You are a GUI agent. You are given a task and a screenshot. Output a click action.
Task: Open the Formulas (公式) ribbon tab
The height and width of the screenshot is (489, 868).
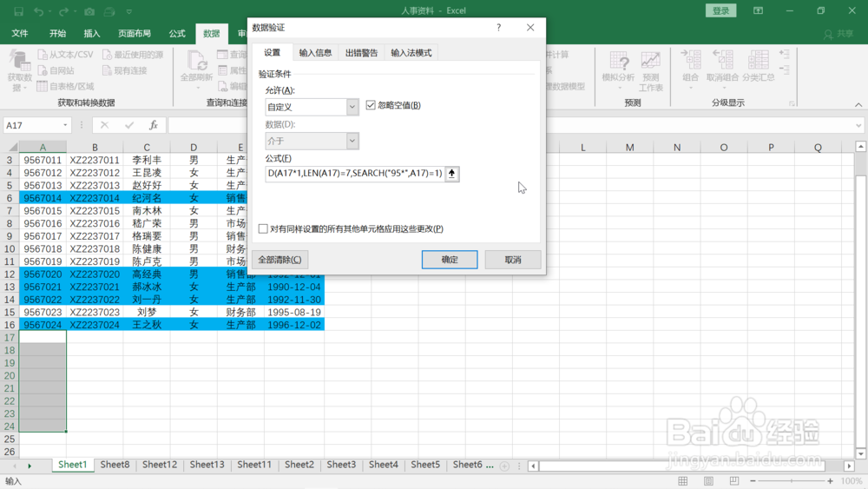tap(177, 33)
